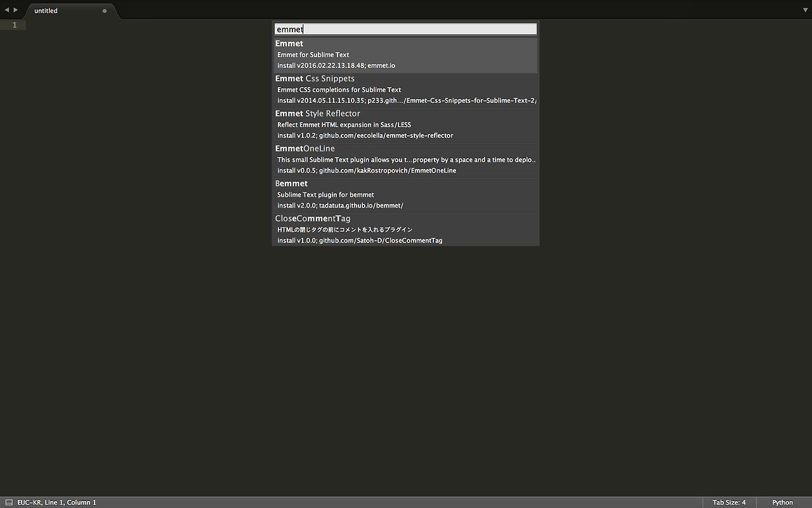Click the EUC-KR, Line 1, Column 1 status text
The height and width of the screenshot is (508, 812).
click(57, 502)
